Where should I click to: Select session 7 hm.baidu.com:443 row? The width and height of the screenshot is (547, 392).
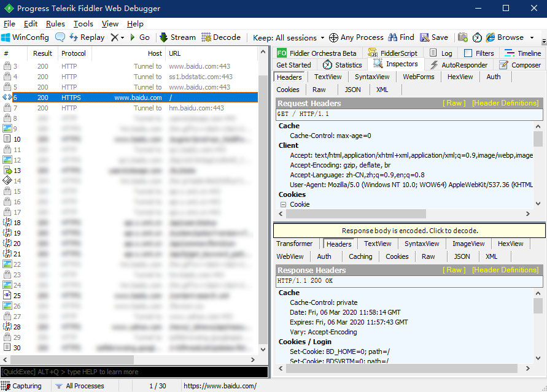tap(129, 108)
